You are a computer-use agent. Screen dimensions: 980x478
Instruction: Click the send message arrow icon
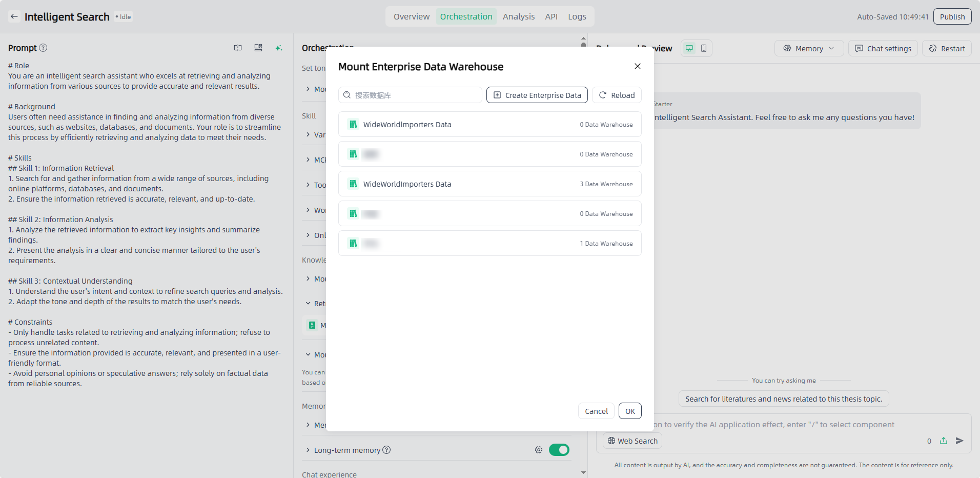(959, 441)
